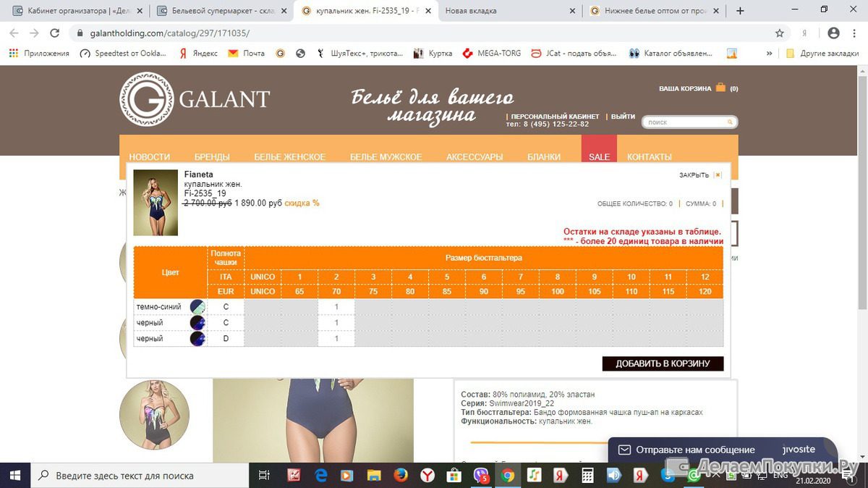This screenshot has width=868, height=488.
Task: Open the Chrome profile avatar icon
Action: point(833,33)
